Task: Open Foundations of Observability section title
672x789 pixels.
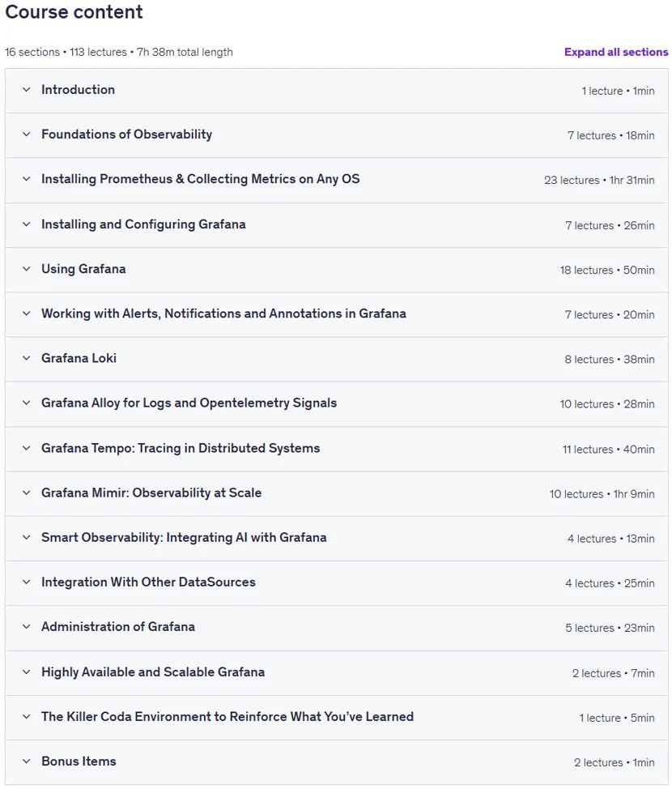Action: (x=127, y=134)
